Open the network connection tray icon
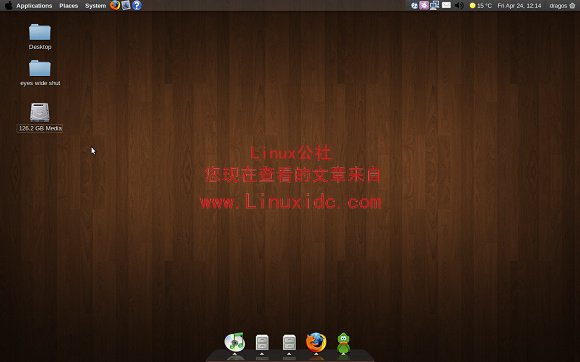580x362 pixels. pos(434,6)
